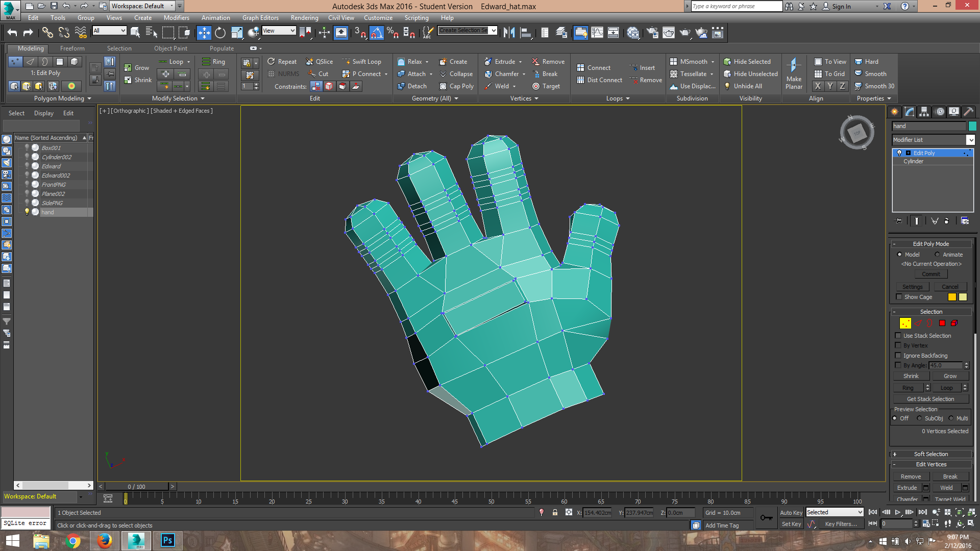Image resolution: width=980 pixels, height=551 pixels.
Task: Expand the Modify Selection panel dropdown
Action: pos(178,98)
